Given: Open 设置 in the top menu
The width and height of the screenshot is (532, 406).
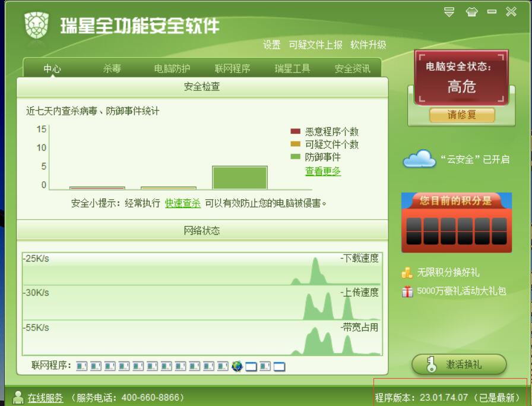Looking at the screenshot, I should [x=272, y=45].
